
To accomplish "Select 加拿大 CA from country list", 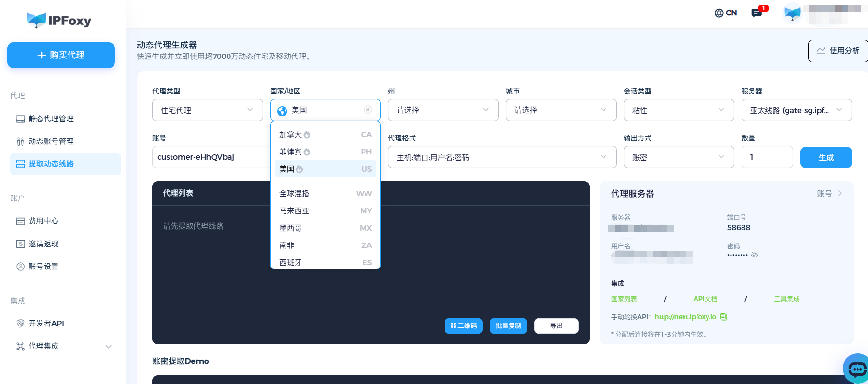I will click(x=325, y=135).
